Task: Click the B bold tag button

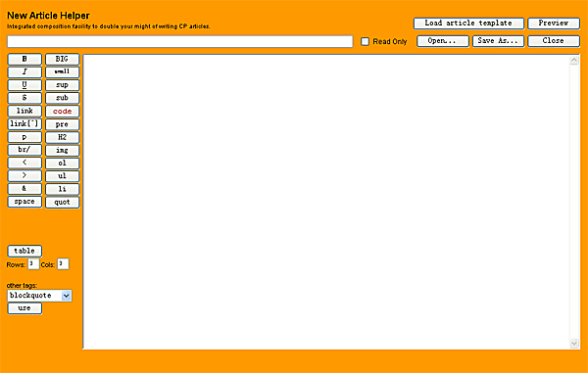Action: pos(24,59)
